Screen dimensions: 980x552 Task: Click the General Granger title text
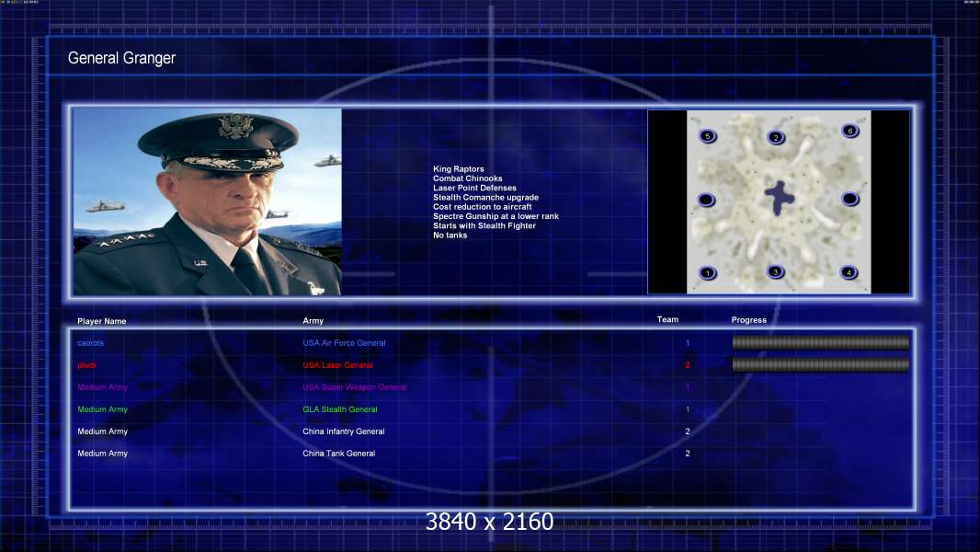tap(121, 58)
